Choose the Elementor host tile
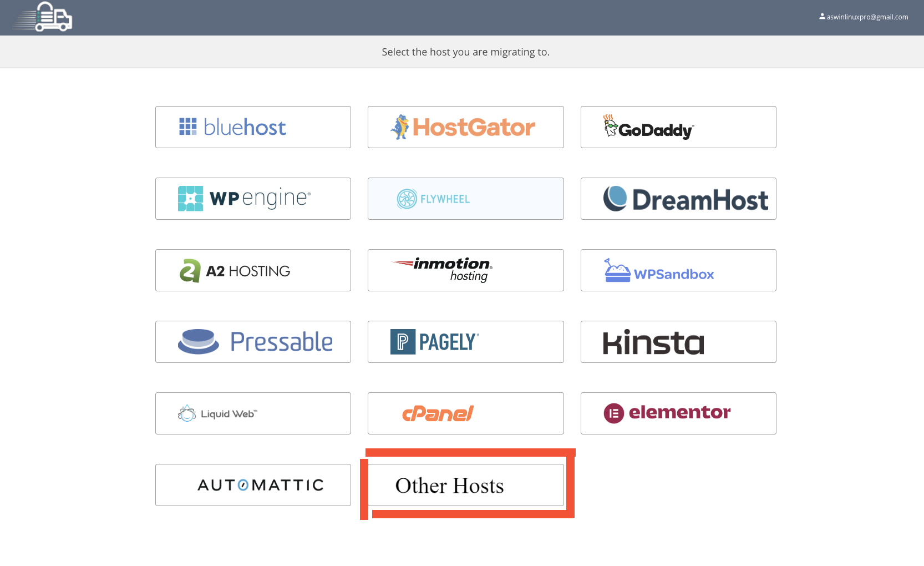924x566 pixels. tap(678, 413)
